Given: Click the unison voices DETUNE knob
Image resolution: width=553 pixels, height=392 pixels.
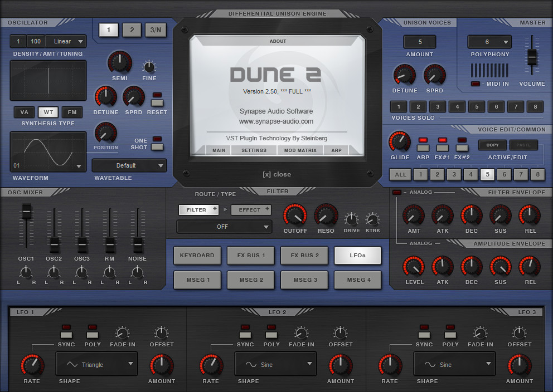Looking at the screenshot, I should point(404,75).
